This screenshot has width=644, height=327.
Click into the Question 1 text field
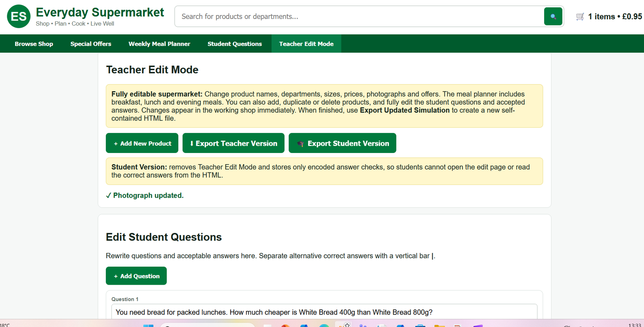coord(324,312)
